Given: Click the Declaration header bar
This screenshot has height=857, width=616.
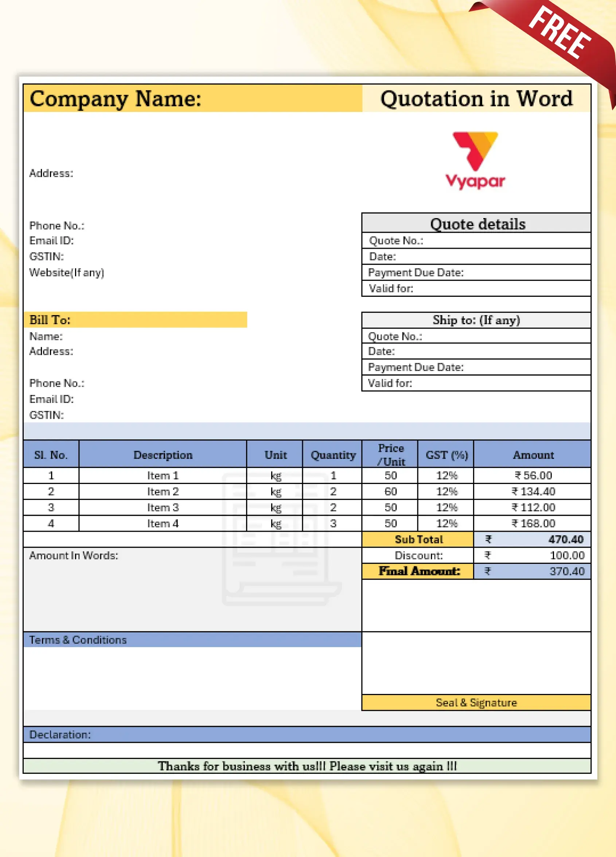Looking at the screenshot, I should click(x=307, y=734).
